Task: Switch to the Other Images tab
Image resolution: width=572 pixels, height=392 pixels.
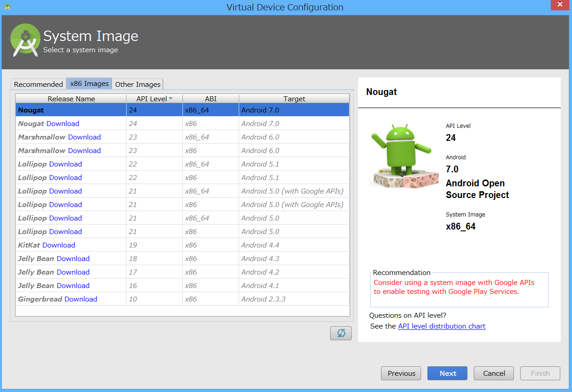Action: click(137, 84)
